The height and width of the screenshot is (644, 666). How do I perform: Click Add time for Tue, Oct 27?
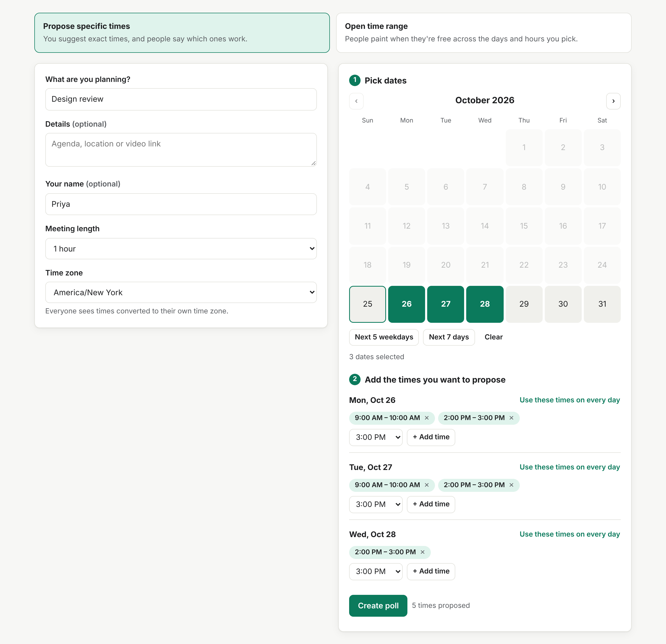pyautogui.click(x=431, y=504)
